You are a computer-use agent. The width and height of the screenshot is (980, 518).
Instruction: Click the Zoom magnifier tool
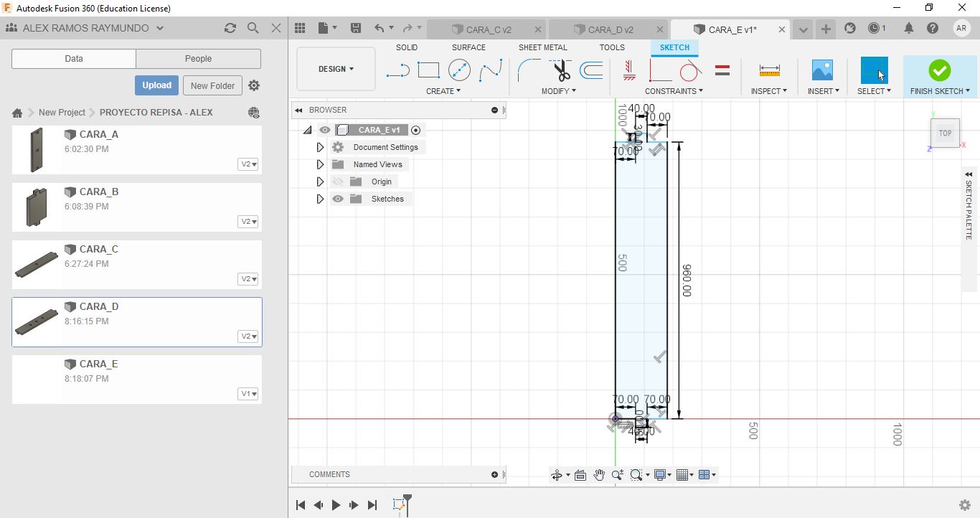click(617, 475)
